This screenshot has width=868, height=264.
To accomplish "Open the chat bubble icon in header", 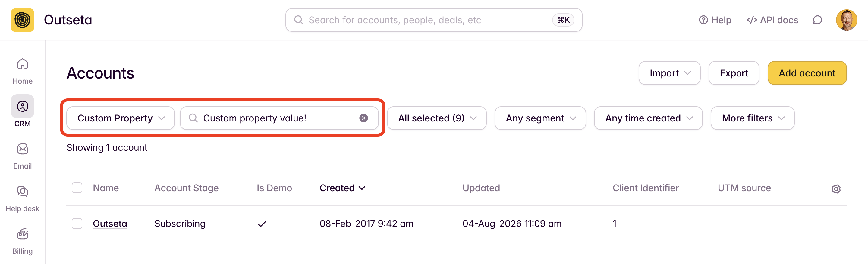I will coord(817,20).
